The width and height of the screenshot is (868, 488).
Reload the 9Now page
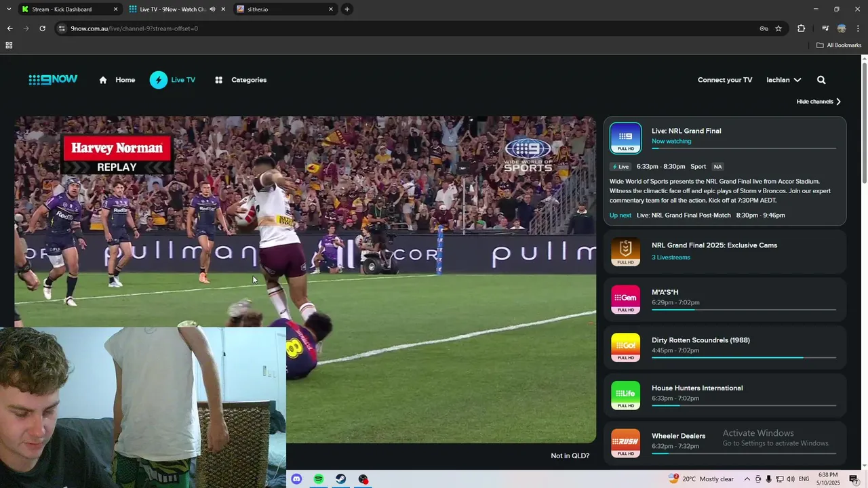point(42,28)
